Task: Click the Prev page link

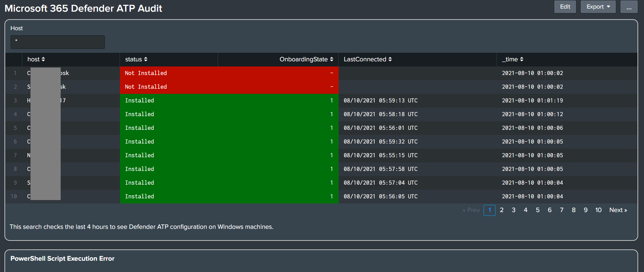Action: coord(472,210)
